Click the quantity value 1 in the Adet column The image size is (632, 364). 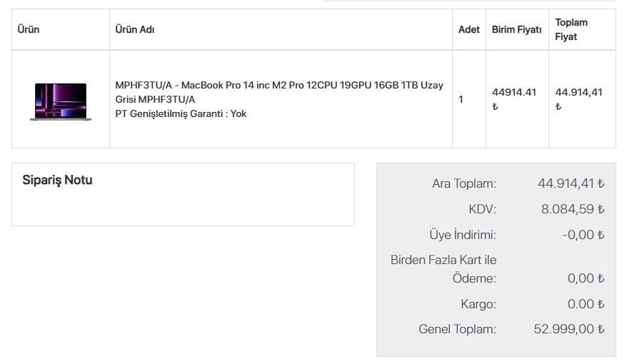[x=461, y=99]
